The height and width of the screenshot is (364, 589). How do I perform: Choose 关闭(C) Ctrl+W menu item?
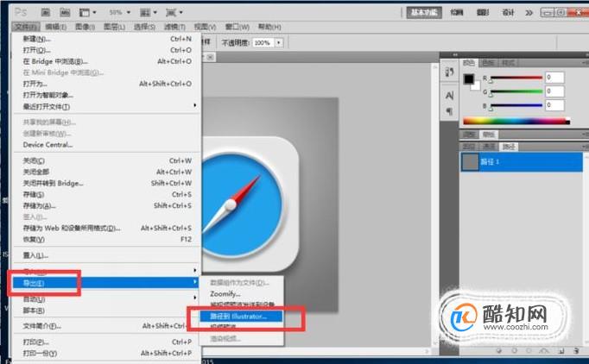pyautogui.click(x=107, y=160)
